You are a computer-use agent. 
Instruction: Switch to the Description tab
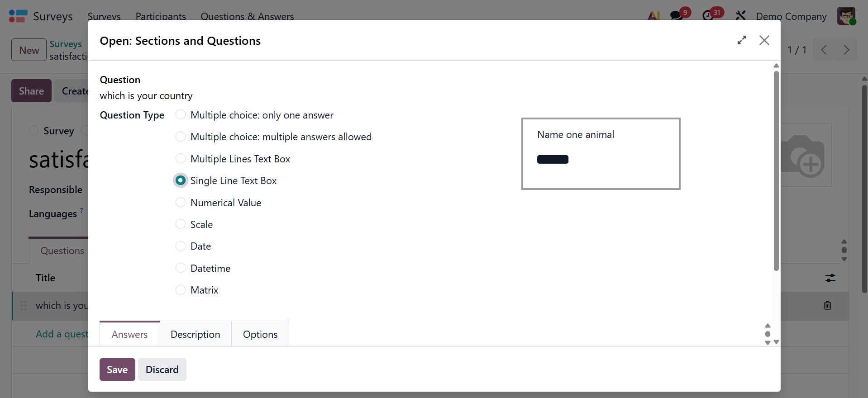coord(195,334)
